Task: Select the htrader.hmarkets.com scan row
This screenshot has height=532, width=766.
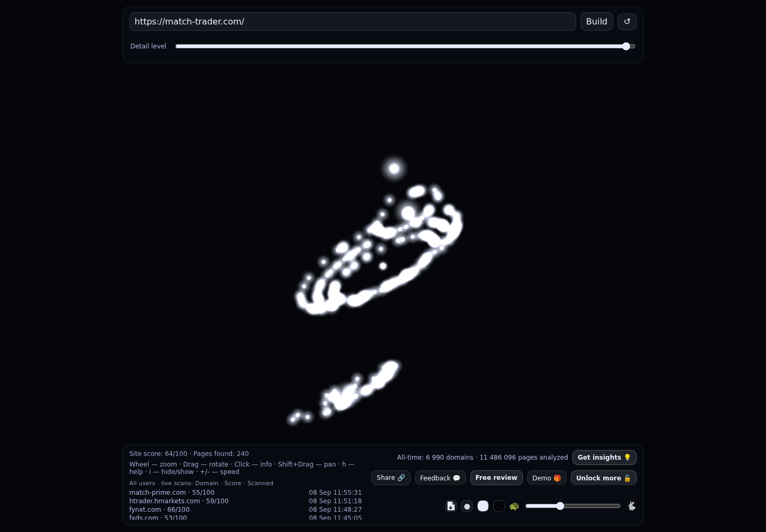Action: [x=245, y=501]
